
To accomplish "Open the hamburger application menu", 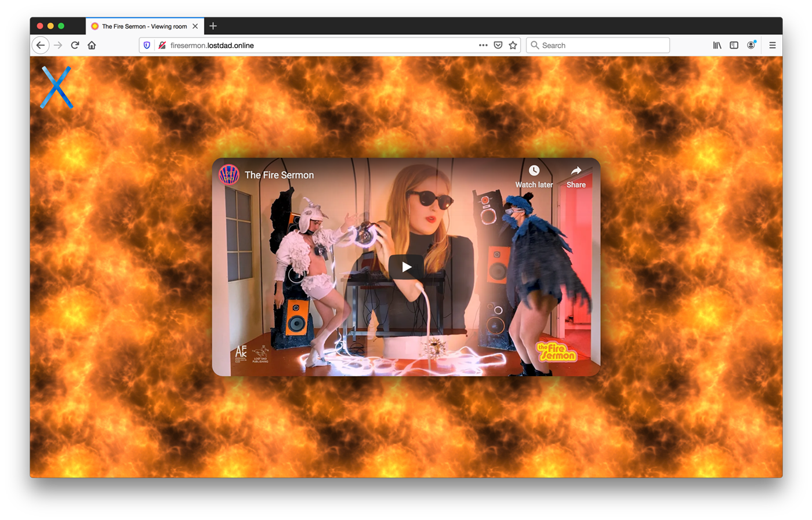I will pos(772,45).
